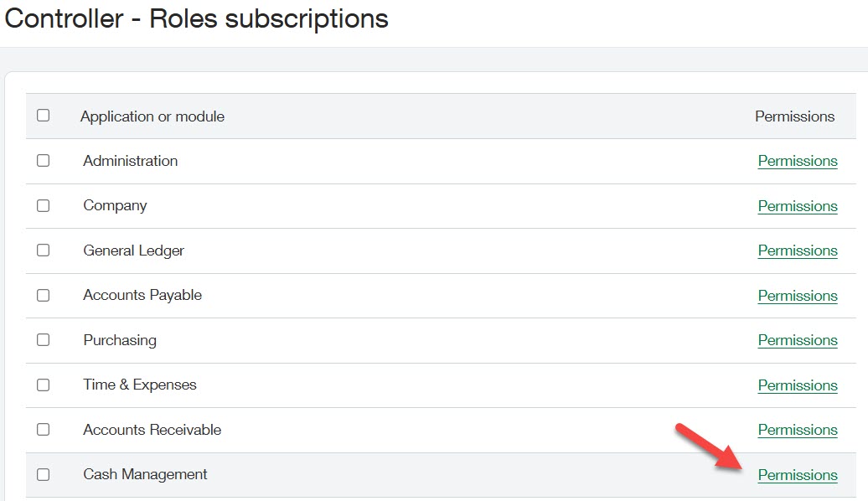Open Permissions for Cash Management
The image size is (868, 501).
(797, 474)
